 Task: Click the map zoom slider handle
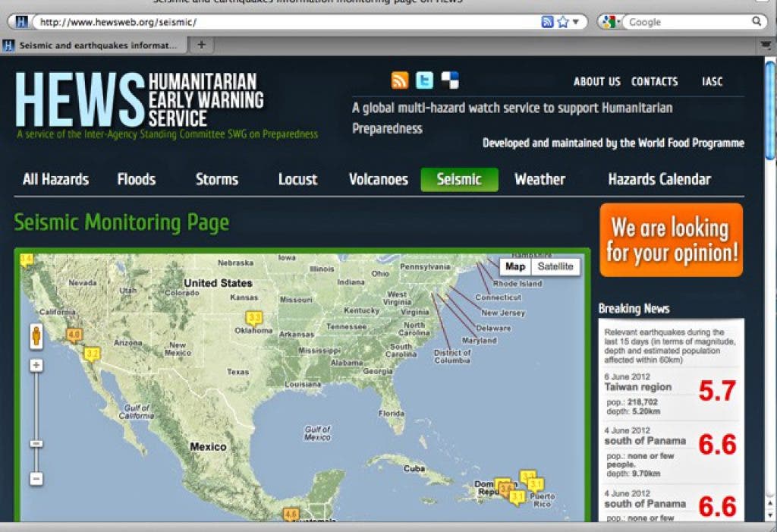pos(36,443)
